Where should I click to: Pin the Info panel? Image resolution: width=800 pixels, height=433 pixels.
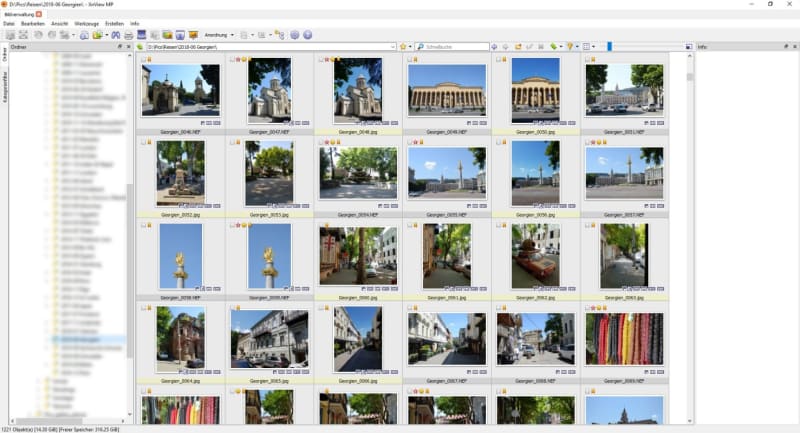click(786, 46)
